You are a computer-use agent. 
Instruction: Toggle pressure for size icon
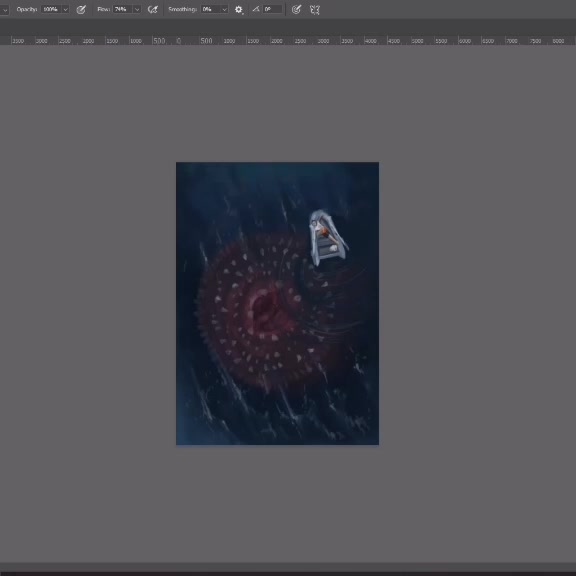[296, 10]
